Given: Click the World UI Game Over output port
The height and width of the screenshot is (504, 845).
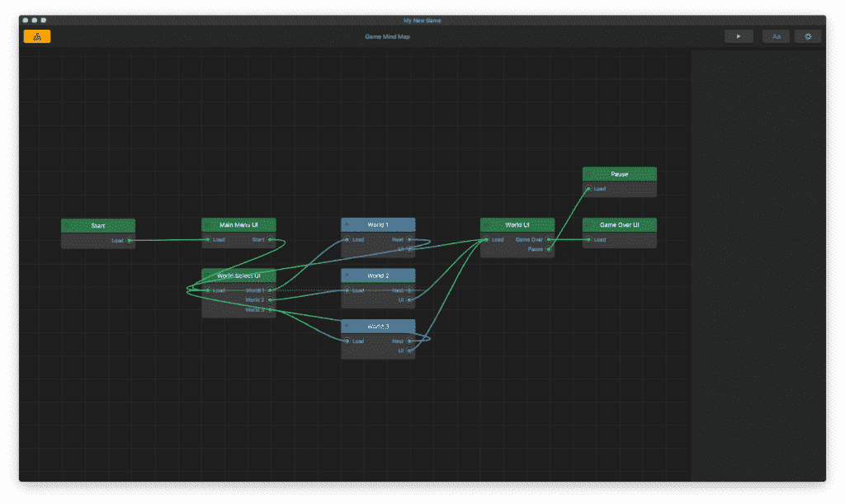Looking at the screenshot, I should 549,239.
